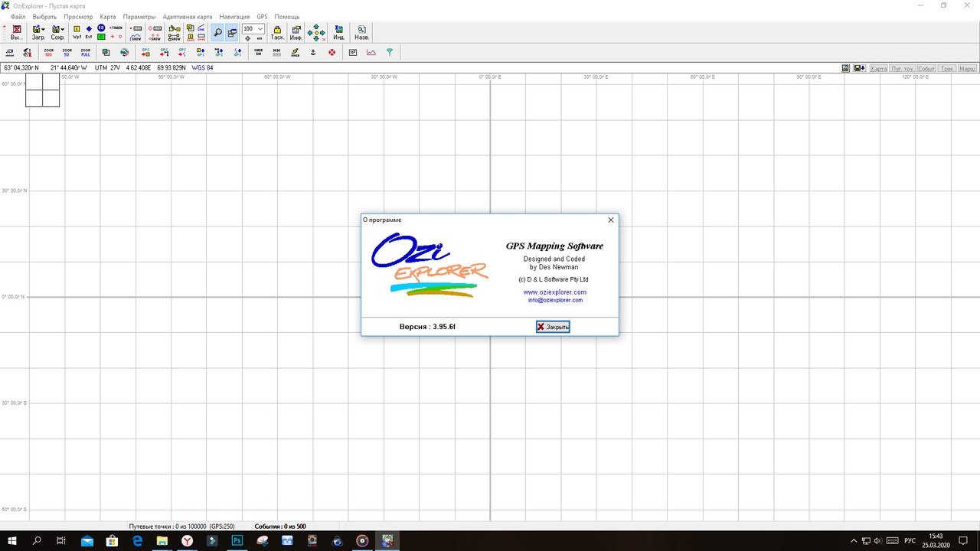
Task: Open the www.oziexplorer.com link
Action: pos(555,292)
